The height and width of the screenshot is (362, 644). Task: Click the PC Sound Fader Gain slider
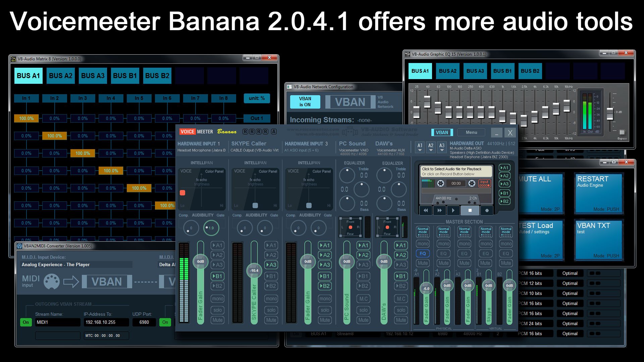click(x=346, y=261)
